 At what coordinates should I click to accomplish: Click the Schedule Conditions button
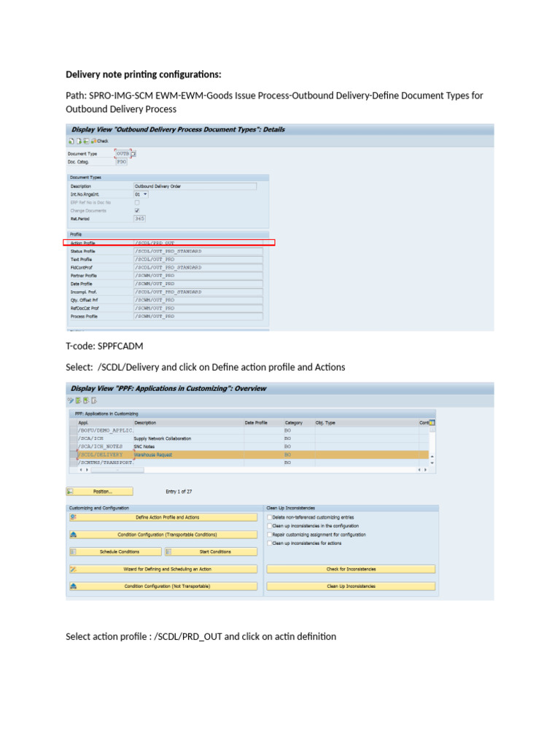tap(115, 551)
